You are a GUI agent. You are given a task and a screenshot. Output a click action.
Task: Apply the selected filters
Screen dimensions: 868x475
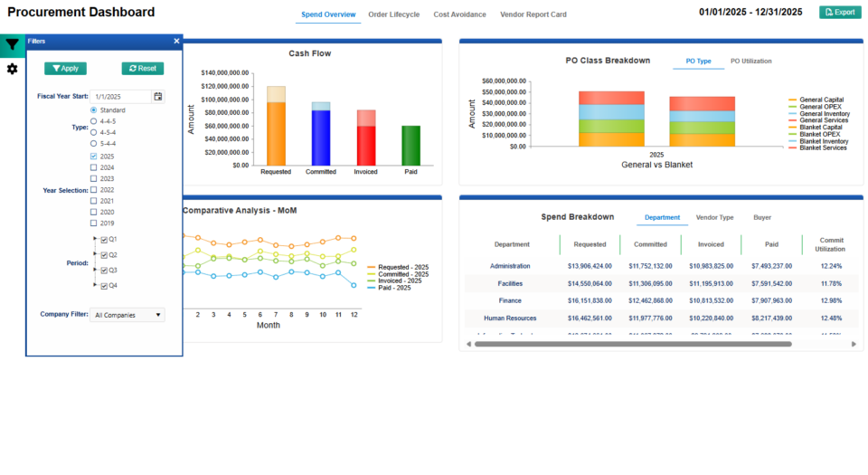click(x=65, y=69)
